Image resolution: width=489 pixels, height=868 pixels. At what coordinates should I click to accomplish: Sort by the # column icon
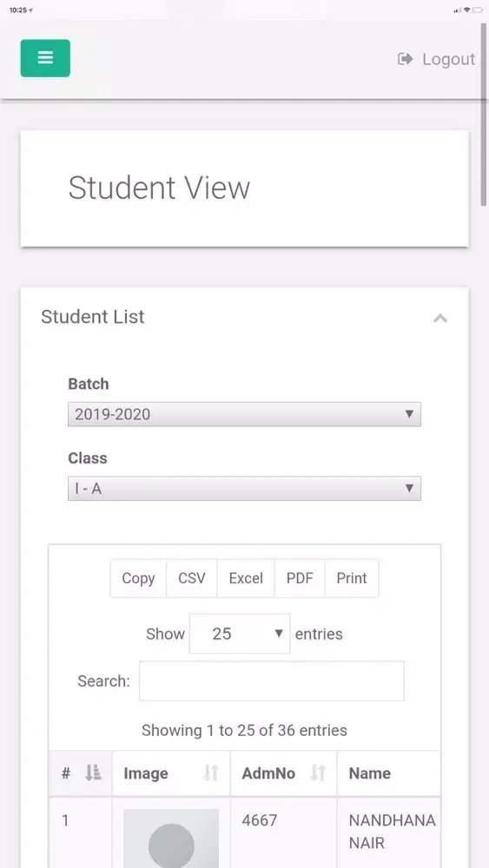[93, 773]
